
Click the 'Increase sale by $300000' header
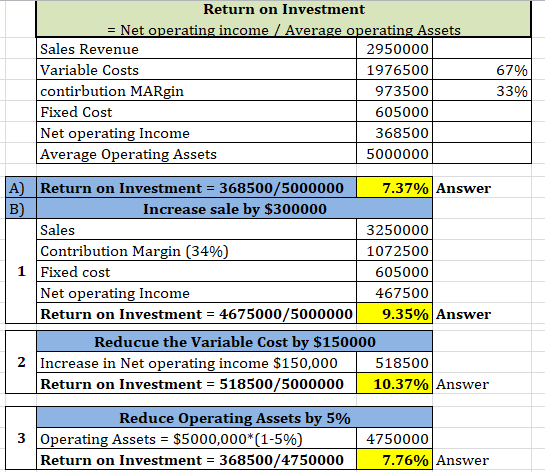235,209
